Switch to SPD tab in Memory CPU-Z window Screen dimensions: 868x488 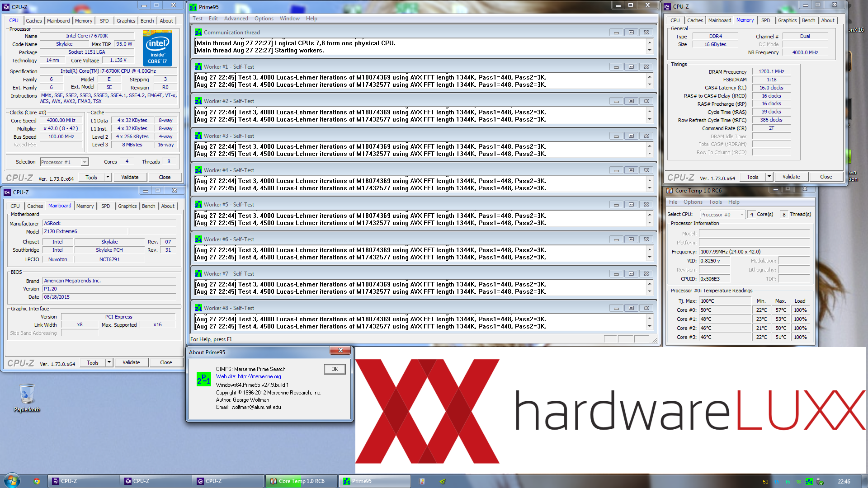[765, 20]
